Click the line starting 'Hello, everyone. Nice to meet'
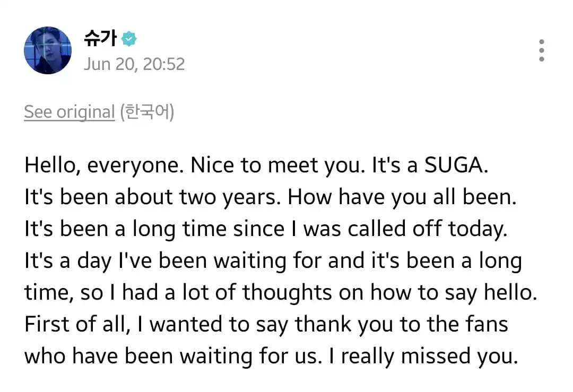Image resolution: width=573 pixels, height=392 pixels. coord(256,165)
